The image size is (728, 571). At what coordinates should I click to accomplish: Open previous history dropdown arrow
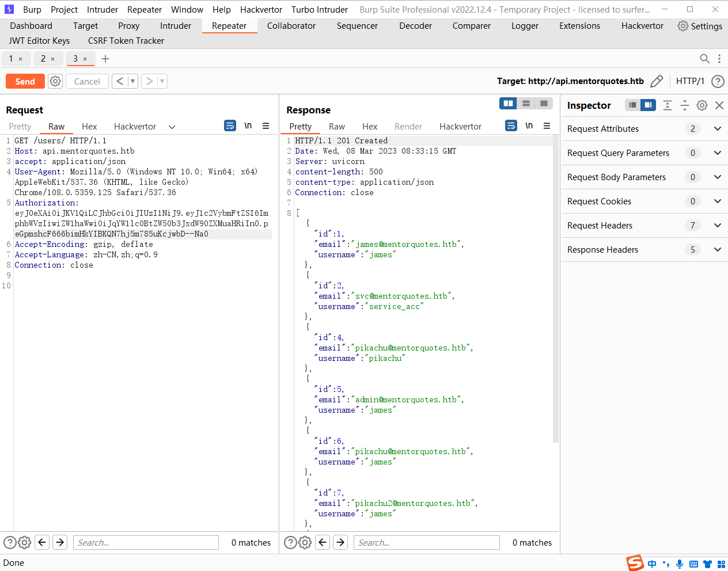132,81
